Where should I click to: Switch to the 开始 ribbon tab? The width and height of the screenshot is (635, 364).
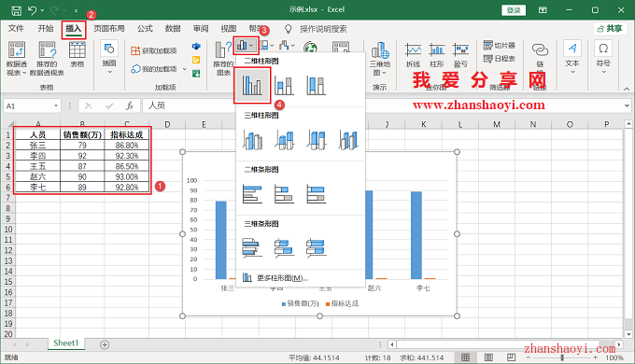coord(46,29)
